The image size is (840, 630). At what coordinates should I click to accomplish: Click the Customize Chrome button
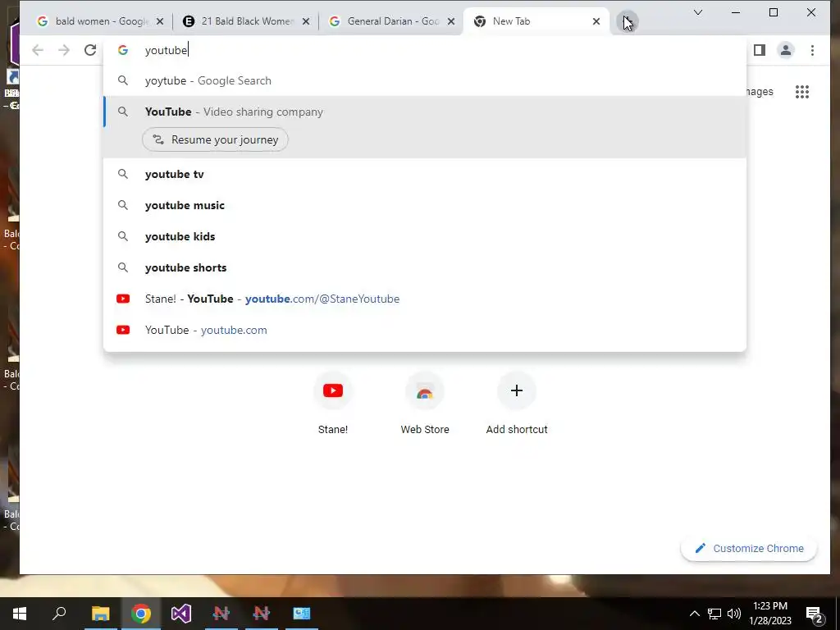[749, 549]
